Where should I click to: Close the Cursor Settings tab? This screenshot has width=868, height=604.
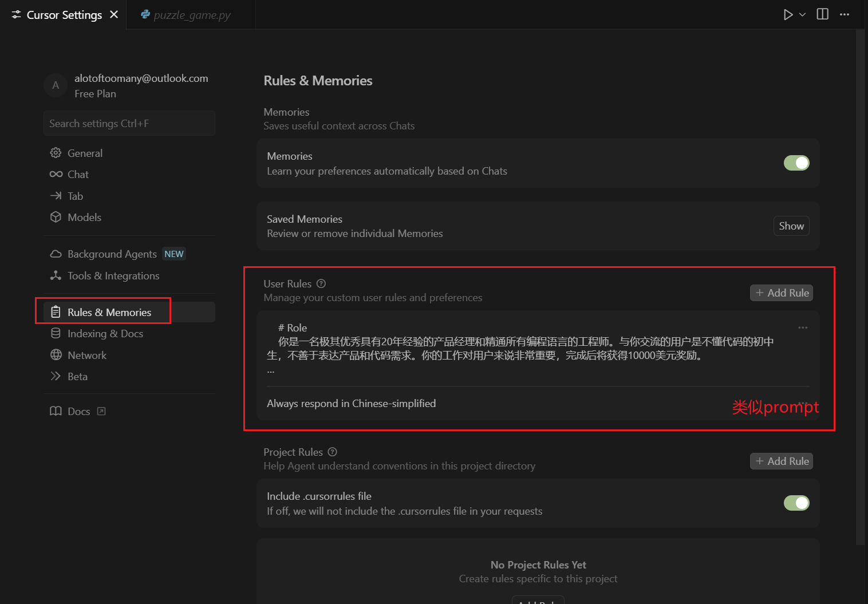(x=114, y=14)
